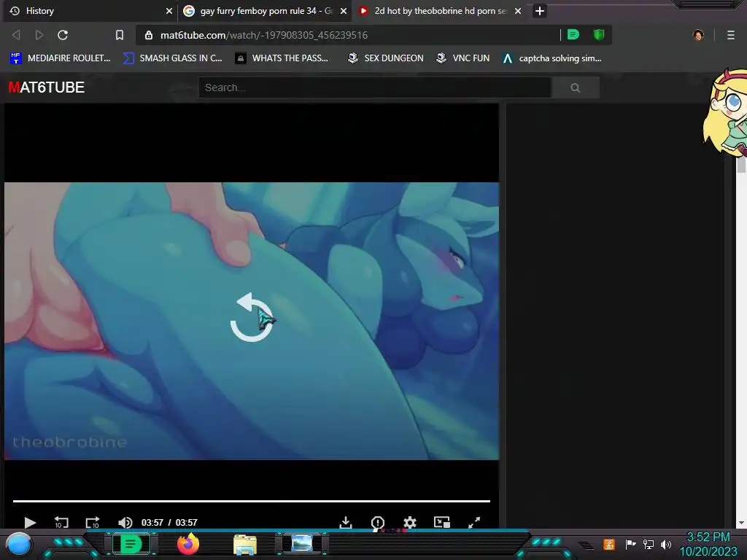Close the Google search results tab
This screenshot has height=560, width=747.
[x=343, y=11]
